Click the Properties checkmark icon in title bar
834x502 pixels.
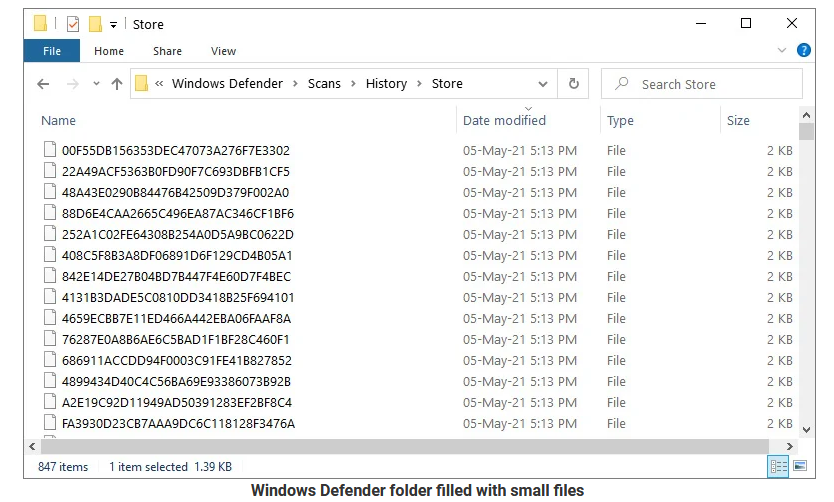tap(73, 24)
